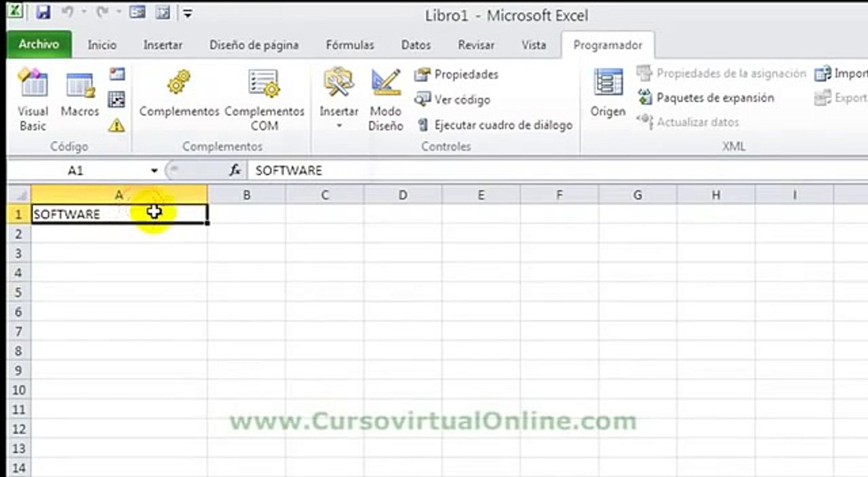Image resolution: width=868 pixels, height=477 pixels.
Task: Open the Visual Basic editor
Action: [x=32, y=99]
